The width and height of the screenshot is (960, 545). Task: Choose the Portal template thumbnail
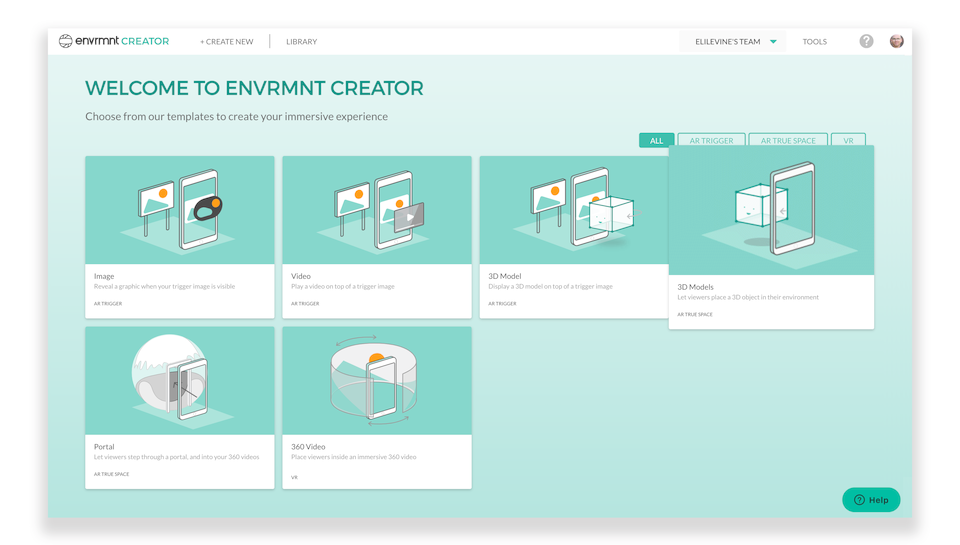(179, 380)
